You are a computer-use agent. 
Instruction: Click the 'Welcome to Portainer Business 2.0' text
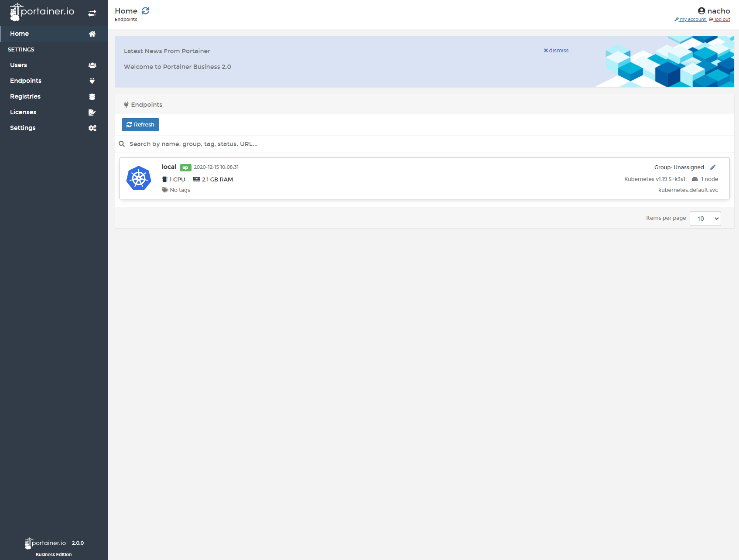(x=178, y=67)
